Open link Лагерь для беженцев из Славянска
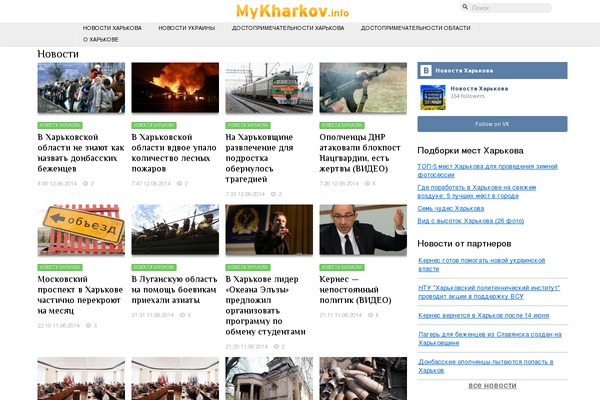 489,338
